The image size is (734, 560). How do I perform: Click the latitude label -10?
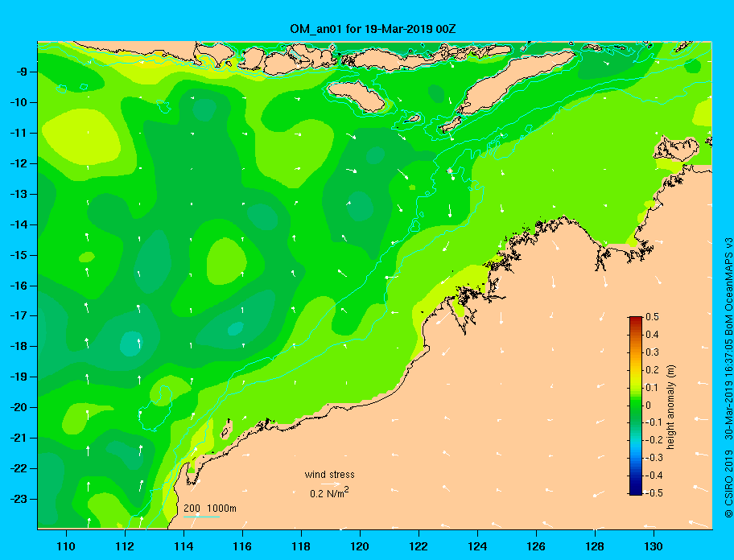tap(19, 102)
